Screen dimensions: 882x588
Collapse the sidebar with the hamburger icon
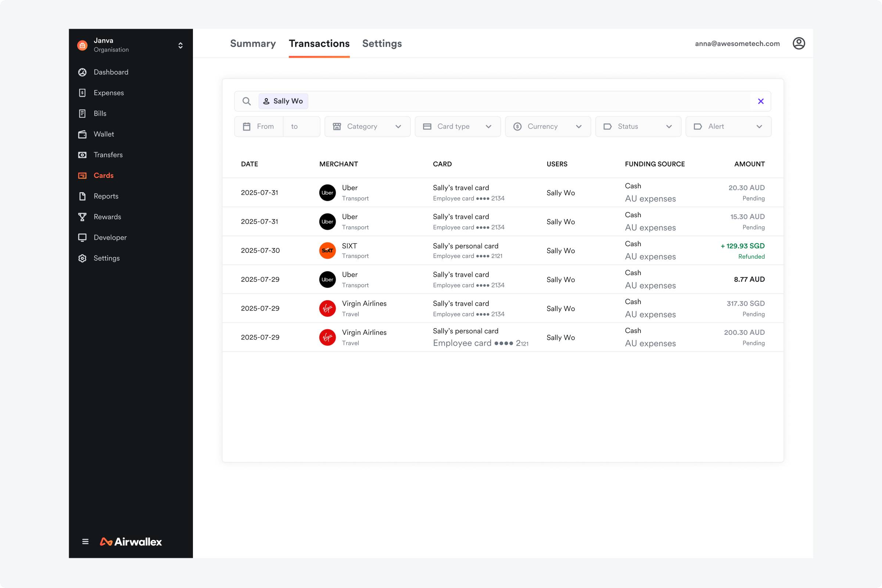[x=85, y=541]
